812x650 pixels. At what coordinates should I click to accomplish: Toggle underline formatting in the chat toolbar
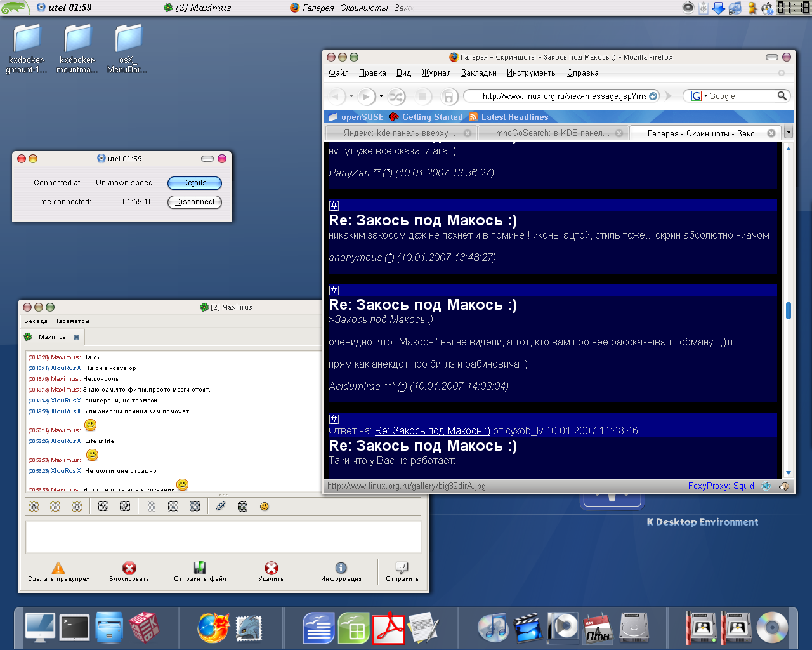(77, 507)
